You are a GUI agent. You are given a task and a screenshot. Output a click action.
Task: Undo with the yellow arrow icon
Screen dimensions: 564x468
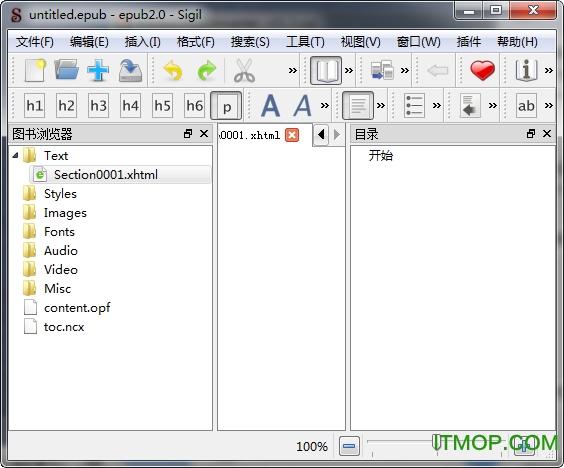pyautogui.click(x=173, y=70)
